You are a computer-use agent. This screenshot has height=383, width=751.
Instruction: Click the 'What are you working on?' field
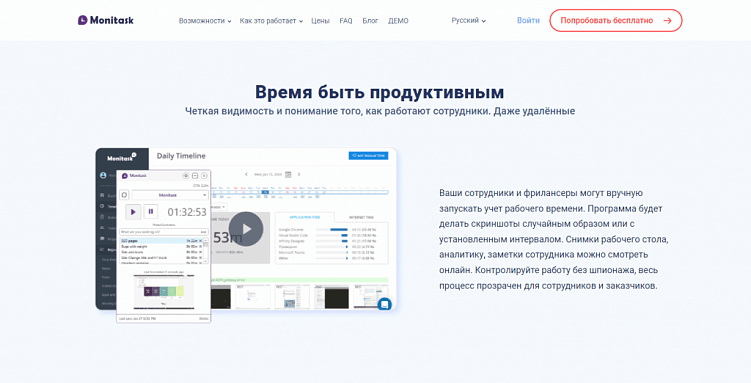pyautogui.click(x=164, y=232)
